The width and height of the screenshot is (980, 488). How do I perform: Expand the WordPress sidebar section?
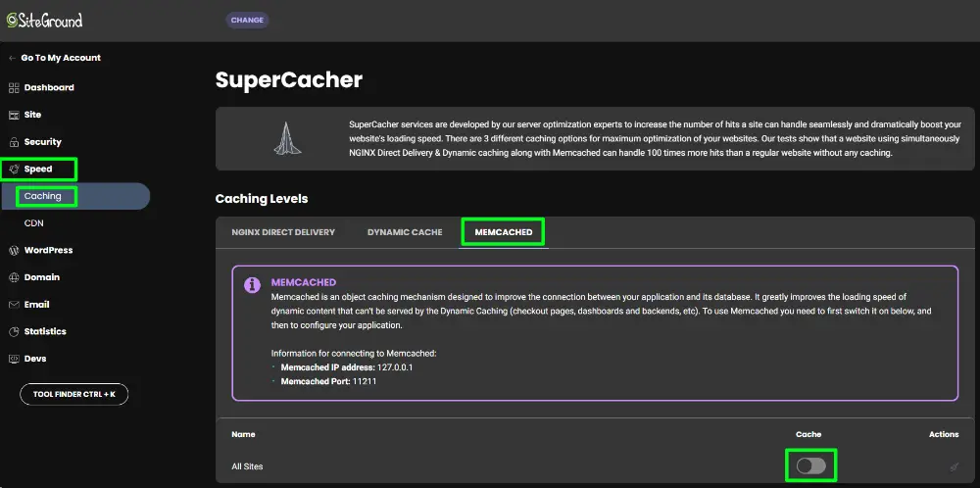[48, 251]
